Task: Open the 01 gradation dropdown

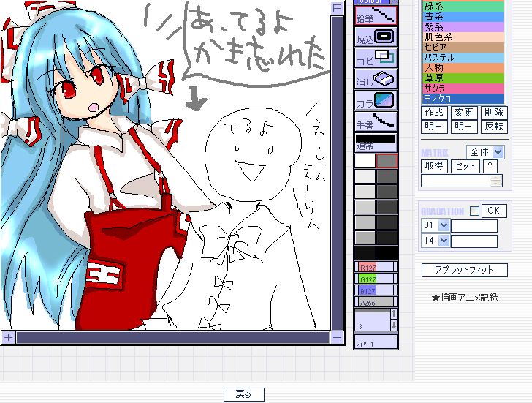Action: pyautogui.click(x=436, y=225)
